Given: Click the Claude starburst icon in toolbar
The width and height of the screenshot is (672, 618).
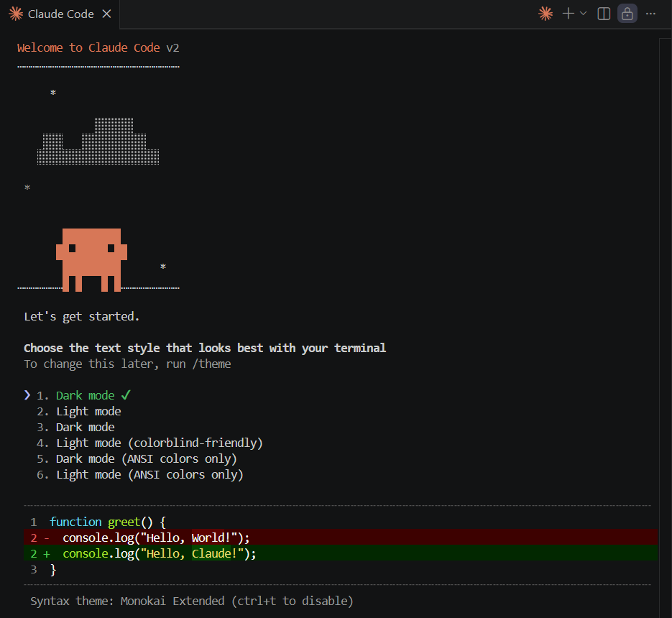Looking at the screenshot, I should pos(546,14).
